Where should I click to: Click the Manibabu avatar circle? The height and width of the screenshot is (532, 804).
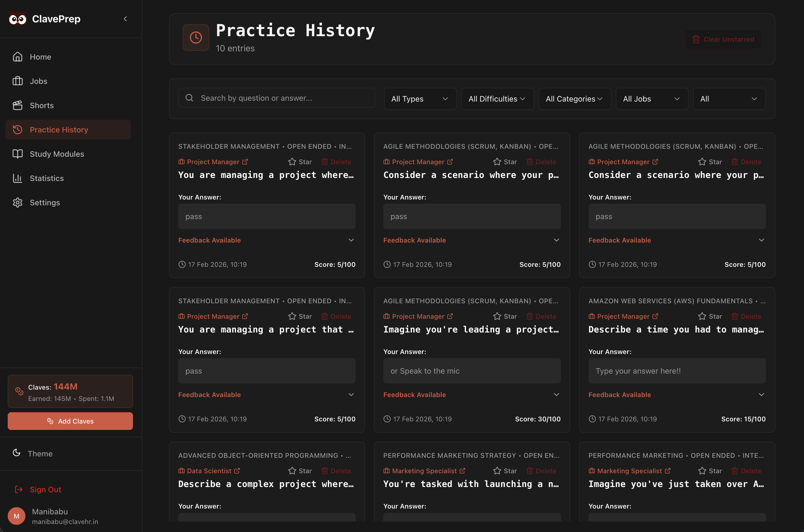(x=16, y=516)
